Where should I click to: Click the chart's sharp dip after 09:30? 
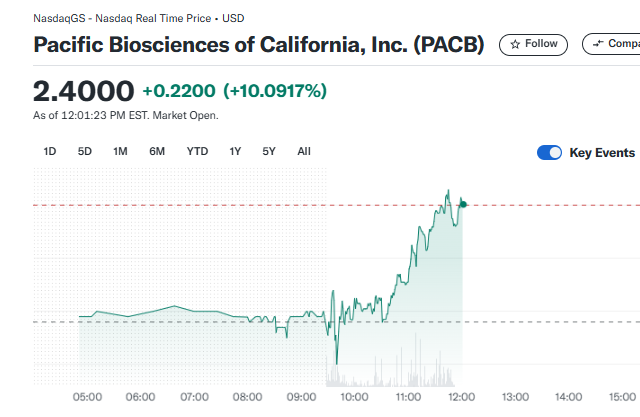(337, 362)
